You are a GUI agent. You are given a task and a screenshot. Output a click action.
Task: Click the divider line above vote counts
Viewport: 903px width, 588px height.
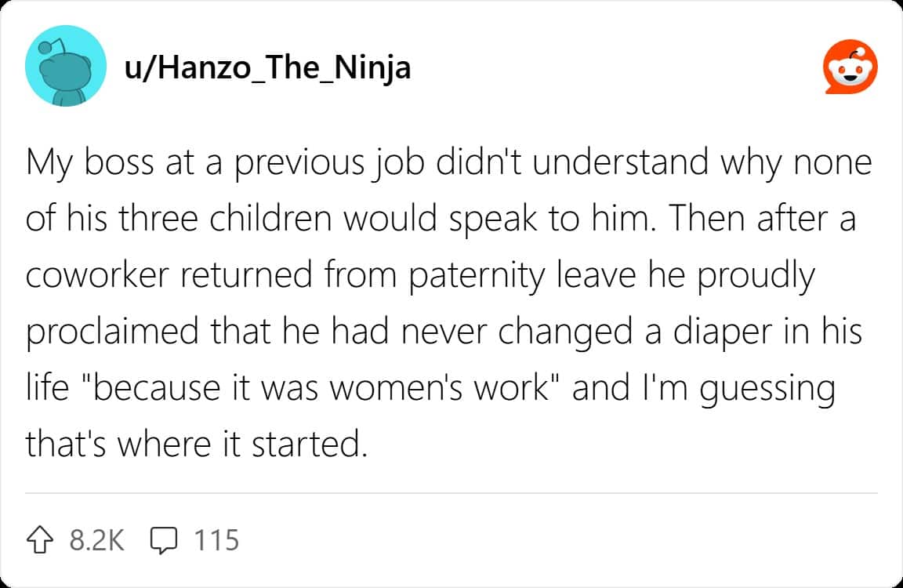[x=451, y=494]
